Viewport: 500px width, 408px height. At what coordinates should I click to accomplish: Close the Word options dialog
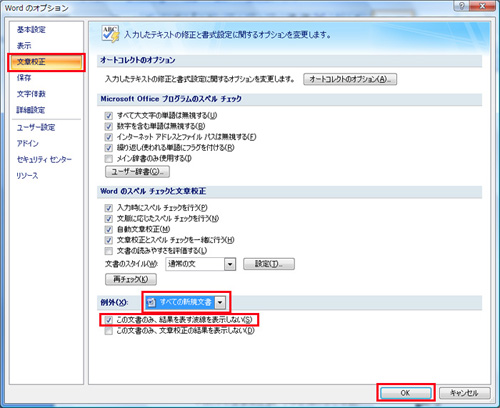click(x=482, y=6)
